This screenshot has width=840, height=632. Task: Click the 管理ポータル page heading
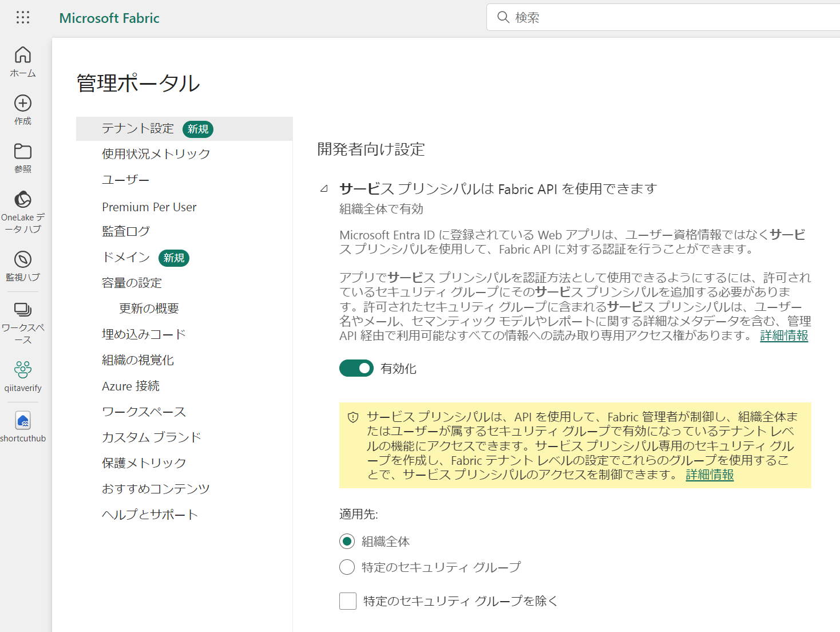tap(138, 84)
